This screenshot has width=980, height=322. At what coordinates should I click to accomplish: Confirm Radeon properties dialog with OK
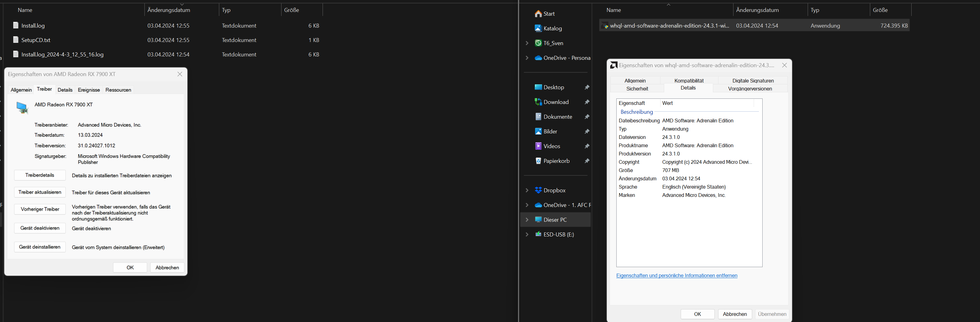pos(130,268)
